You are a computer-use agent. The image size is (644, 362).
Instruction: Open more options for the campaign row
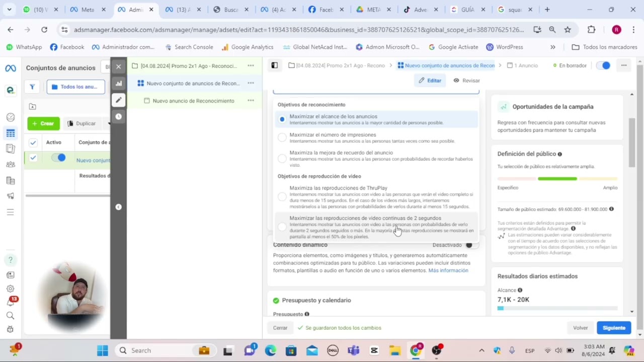251,66
